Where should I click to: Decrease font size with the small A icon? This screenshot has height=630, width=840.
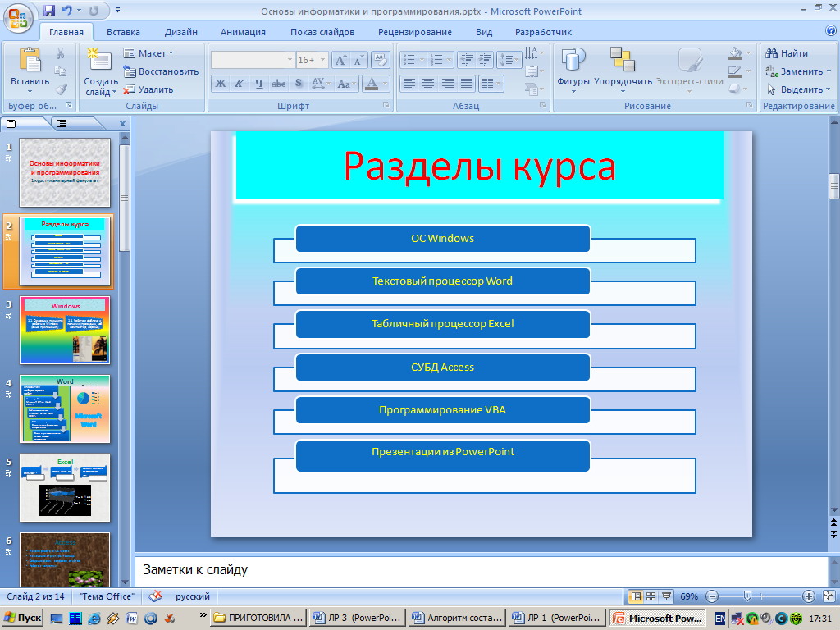[x=358, y=60]
